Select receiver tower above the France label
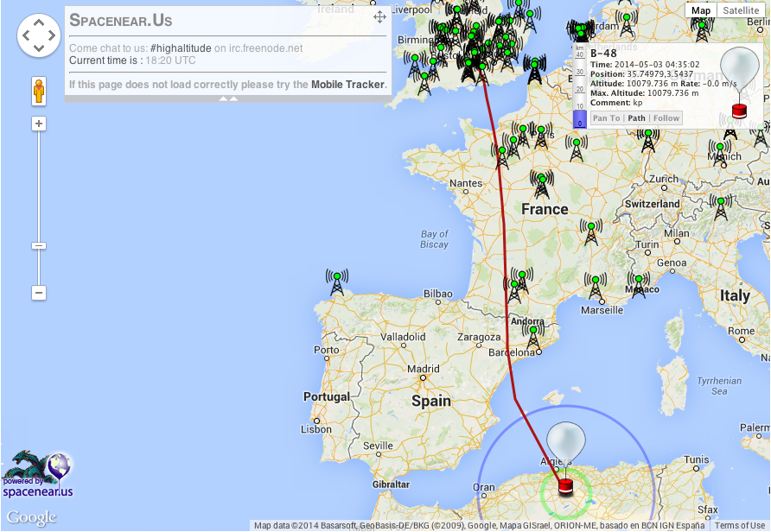The image size is (771, 532). (x=542, y=185)
